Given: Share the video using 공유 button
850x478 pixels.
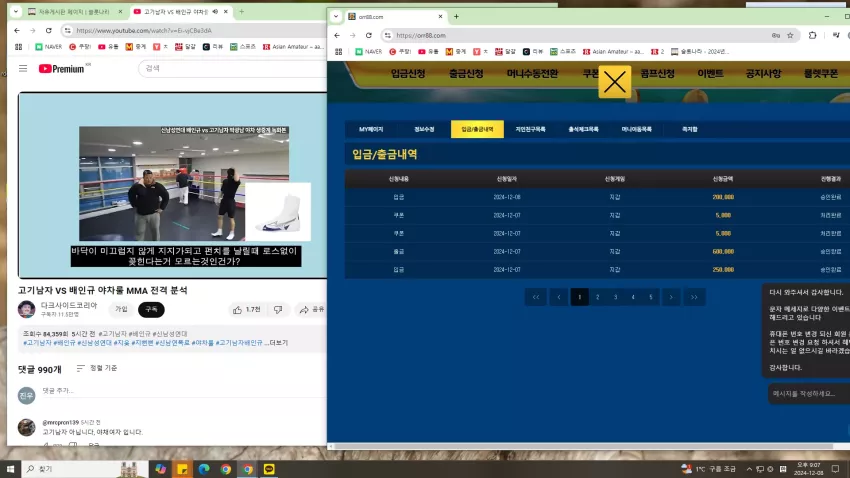Looking at the screenshot, I should pyautogui.click(x=311, y=309).
